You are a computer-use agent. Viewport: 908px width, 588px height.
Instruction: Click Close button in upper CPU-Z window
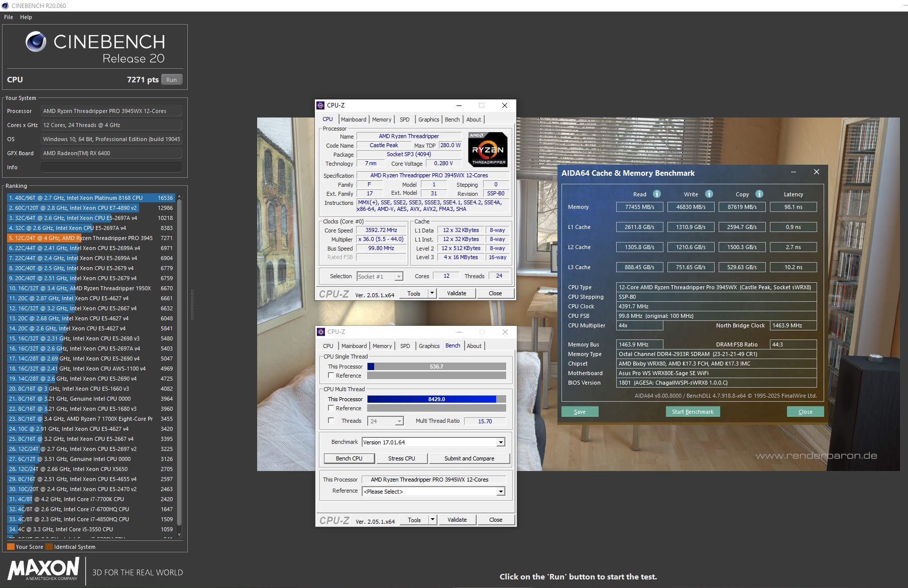[x=495, y=293]
